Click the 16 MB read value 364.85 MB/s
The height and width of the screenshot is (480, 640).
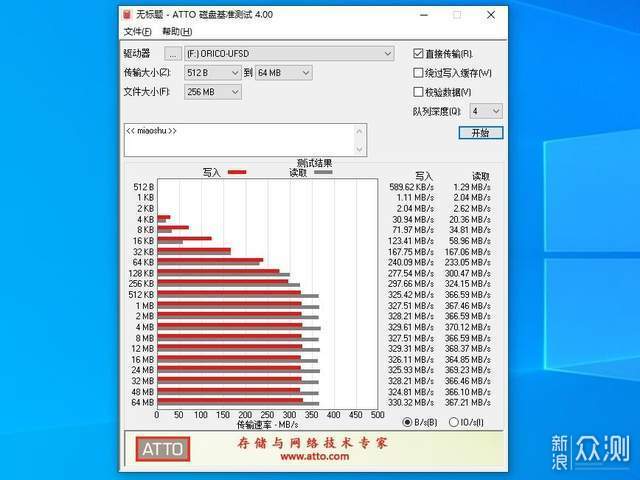tap(468, 360)
